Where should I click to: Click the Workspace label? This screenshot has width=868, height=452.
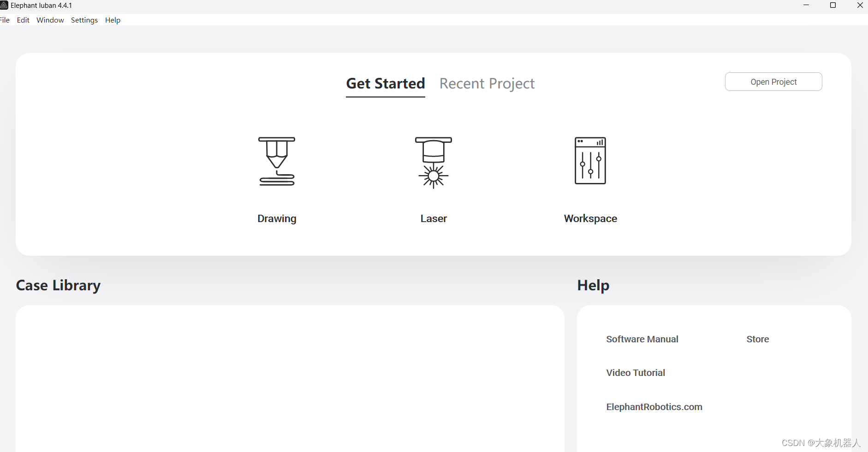click(x=590, y=218)
